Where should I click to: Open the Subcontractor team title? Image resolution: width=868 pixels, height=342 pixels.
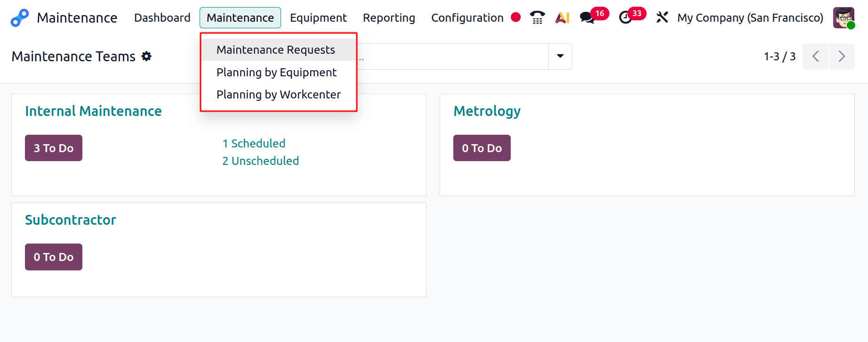[x=71, y=220]
